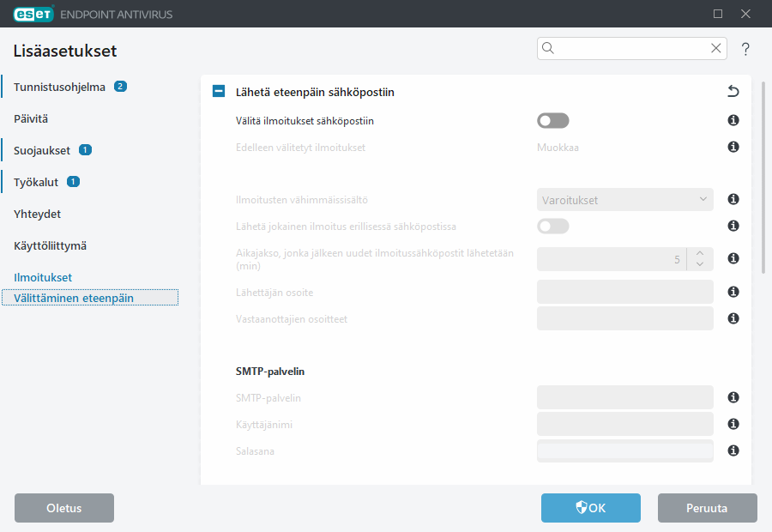Open the Yhteydet section

37,214
